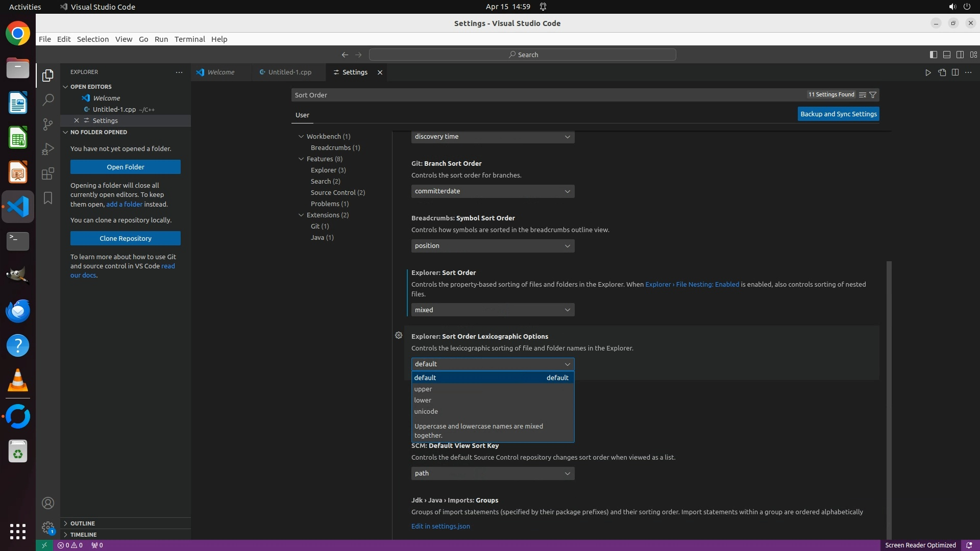Open the Search view in activity bar
The height and width of the screenshot is (551, 980).
[x=48, y=99]
